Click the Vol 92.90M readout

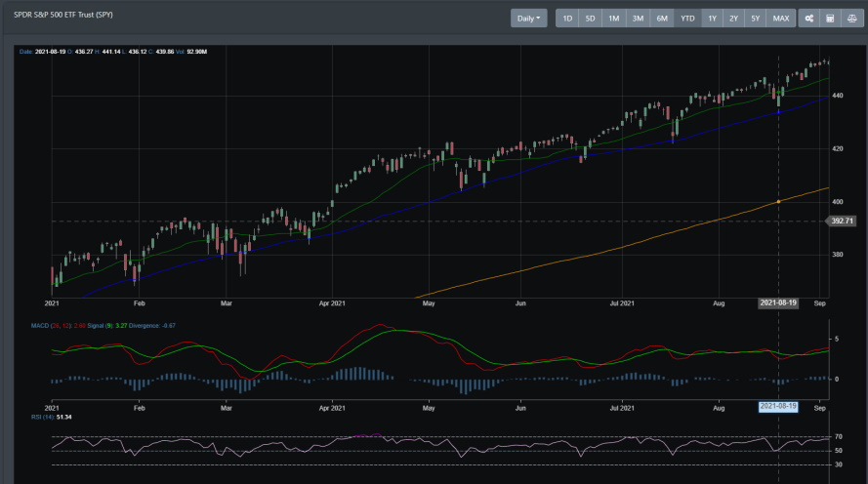pyautogui.click(x=191, y=52)
